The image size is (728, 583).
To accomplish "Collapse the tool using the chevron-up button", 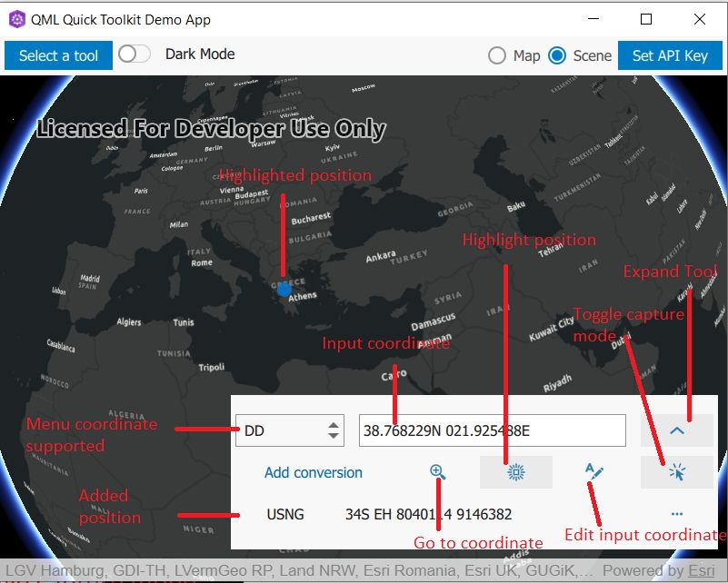I will point(677,430).
